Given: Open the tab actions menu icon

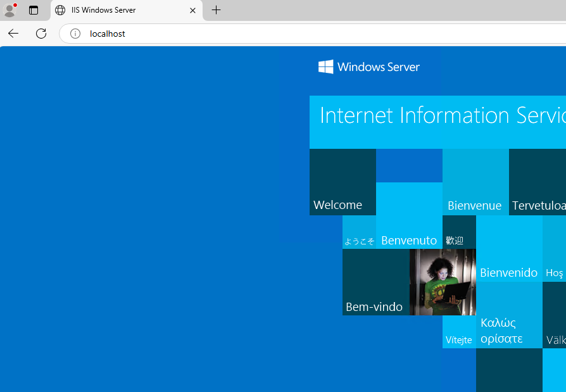Looking at the screenshot, I should [34, 10].
